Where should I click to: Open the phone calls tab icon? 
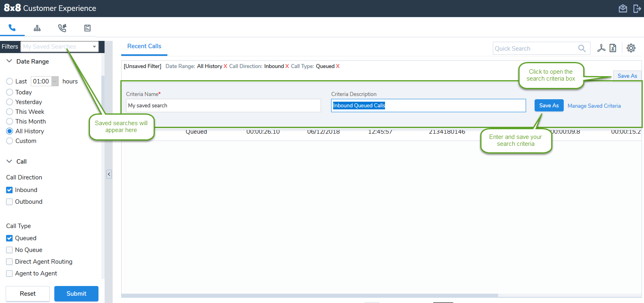point(12,28)
